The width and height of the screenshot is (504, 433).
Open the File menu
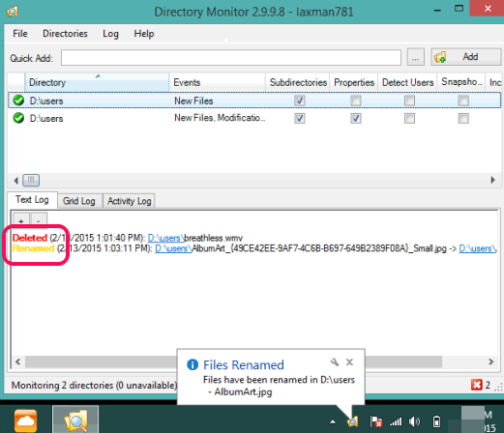click(x=20, y=34)
